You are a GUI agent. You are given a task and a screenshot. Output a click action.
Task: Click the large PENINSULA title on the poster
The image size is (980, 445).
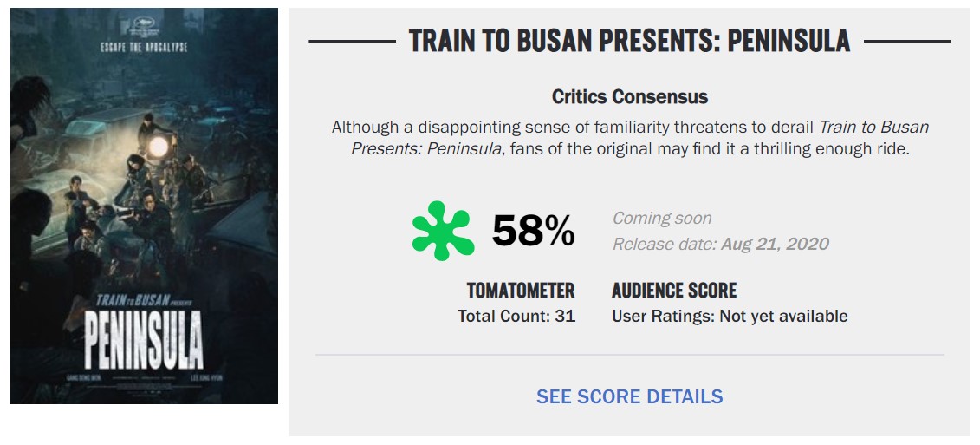[144, 339]
